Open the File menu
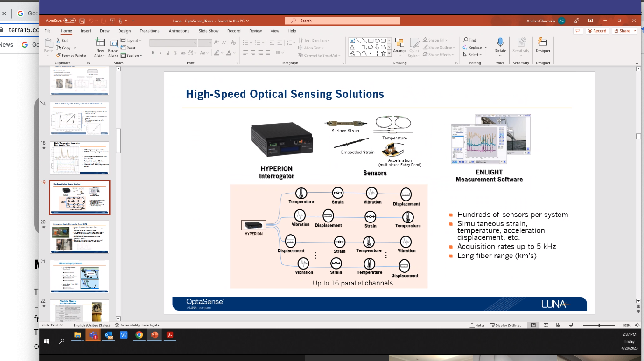644x361 pixels. pyautogui.click(x=47, y=31)
